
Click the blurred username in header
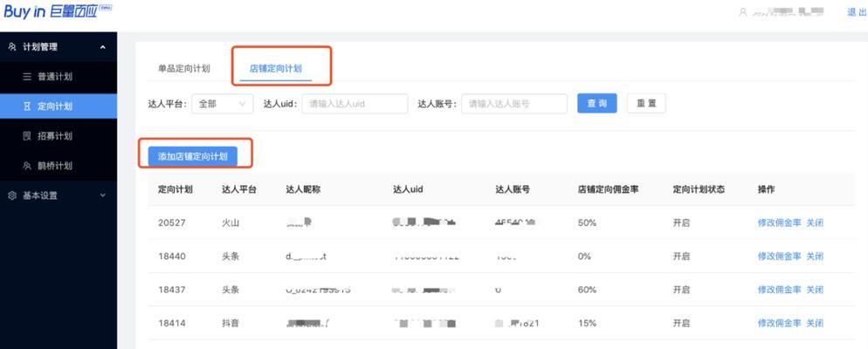point(789,12)
